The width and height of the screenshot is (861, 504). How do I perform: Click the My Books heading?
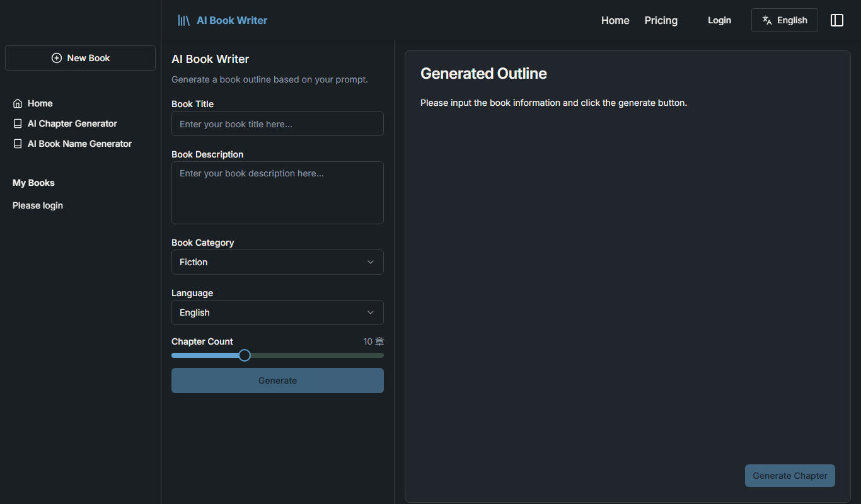[x=33, y=183]
